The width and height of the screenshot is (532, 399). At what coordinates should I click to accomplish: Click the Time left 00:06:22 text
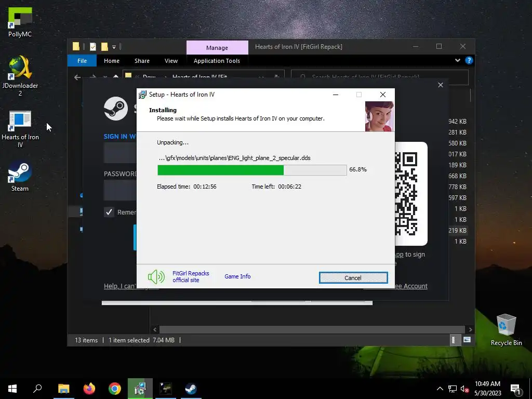(x=276, y=187)
